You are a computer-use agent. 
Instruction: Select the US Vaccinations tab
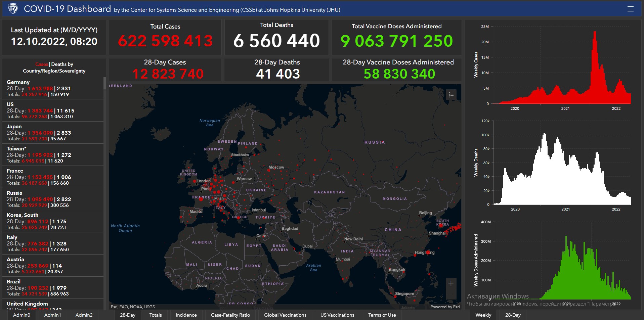pos(337,315)
